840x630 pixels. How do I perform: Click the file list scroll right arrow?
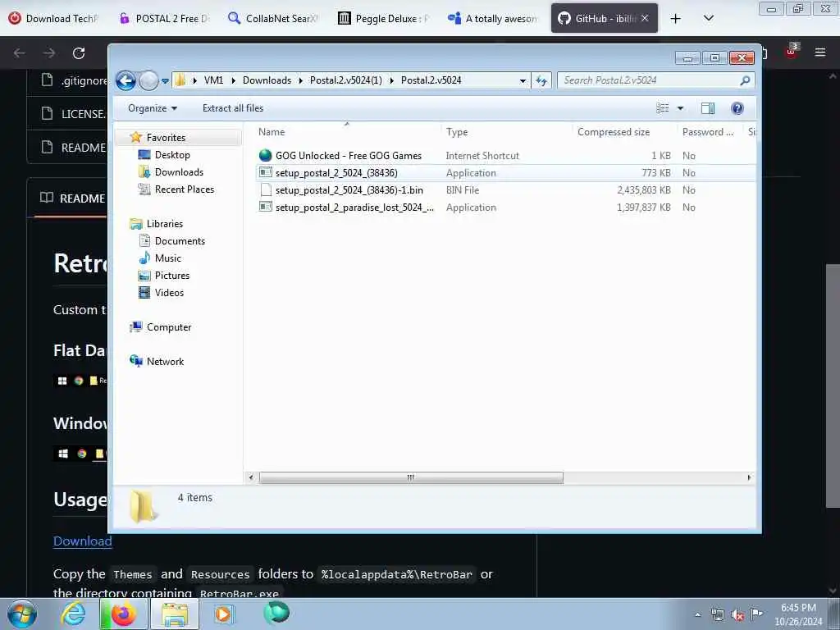click(x=749, y=477)
